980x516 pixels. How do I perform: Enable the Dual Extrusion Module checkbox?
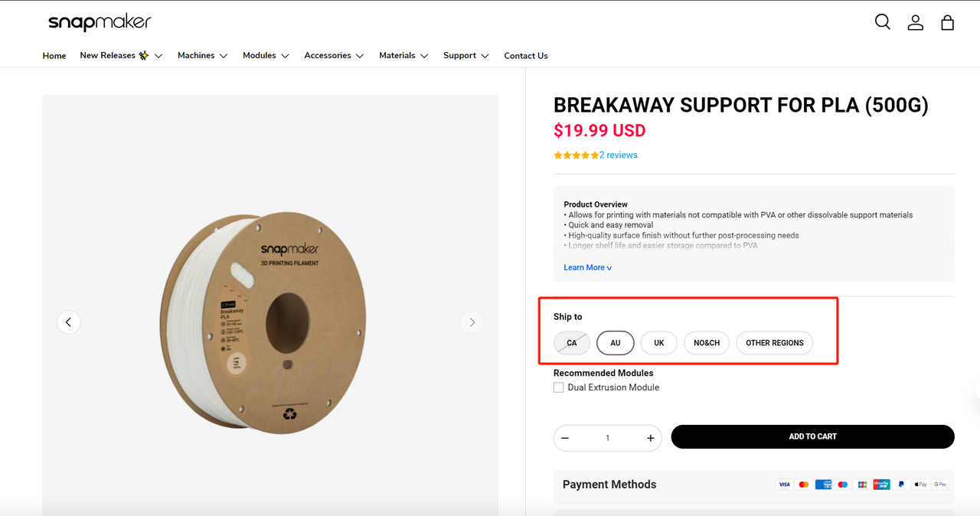[558, 387]
